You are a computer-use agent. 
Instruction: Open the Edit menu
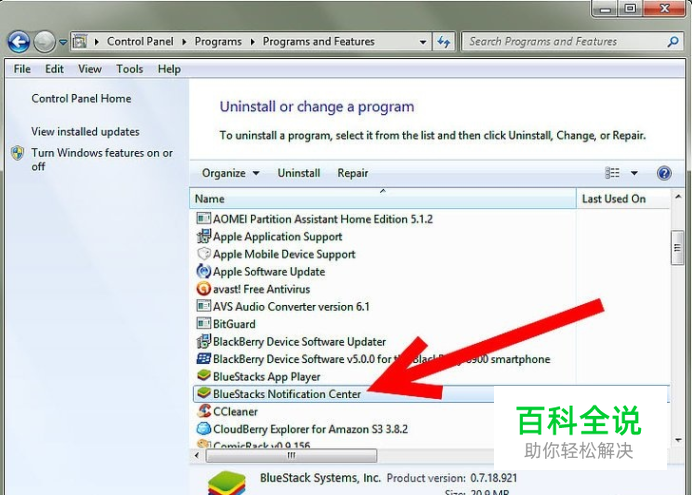tap(54, 69)
